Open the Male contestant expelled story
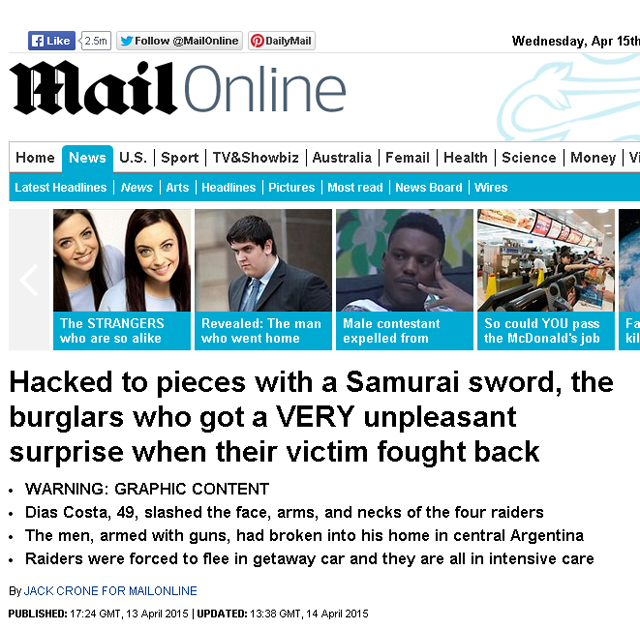Image resolution: width=640 pixels, height=629 pixels. point(404,280)
